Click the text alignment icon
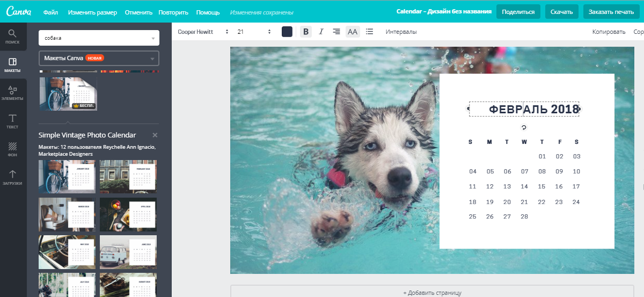Screen dimensions: 644x297 (336, 32)
